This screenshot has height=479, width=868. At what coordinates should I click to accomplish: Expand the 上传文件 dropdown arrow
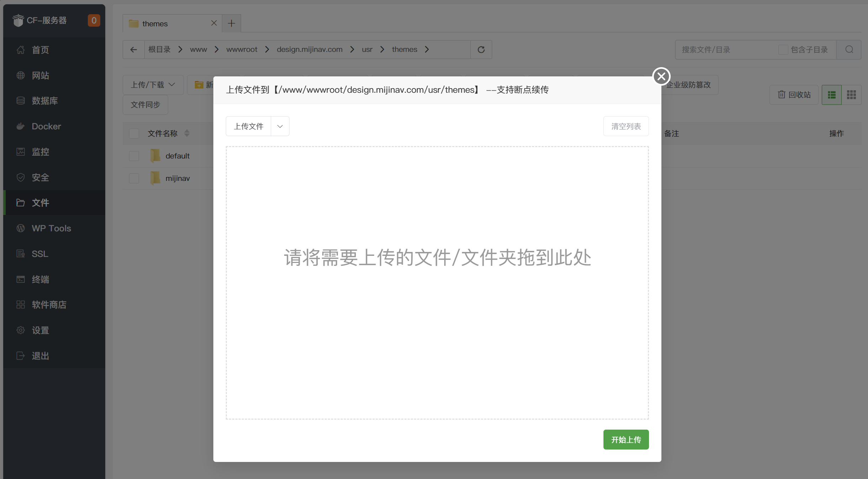[280, 126]
